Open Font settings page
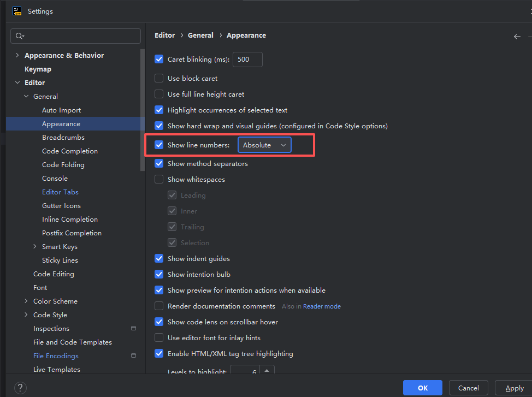The image size is (532, 397). coord(40,288)
